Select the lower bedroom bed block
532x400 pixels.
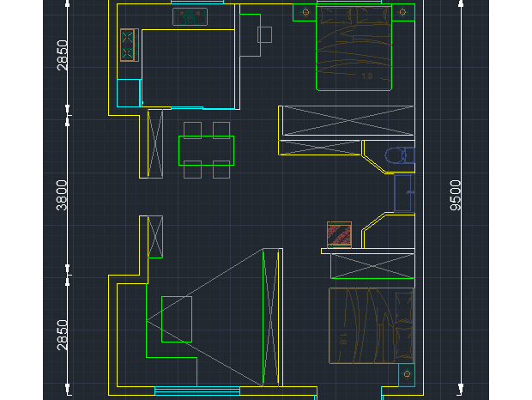(x=371, y=325)
